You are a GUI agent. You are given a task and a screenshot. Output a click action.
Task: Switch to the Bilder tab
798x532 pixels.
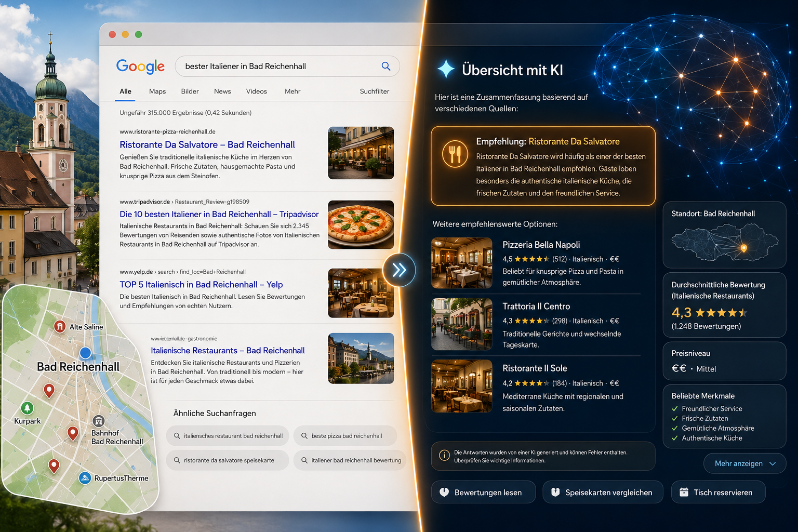click(190, 91)
